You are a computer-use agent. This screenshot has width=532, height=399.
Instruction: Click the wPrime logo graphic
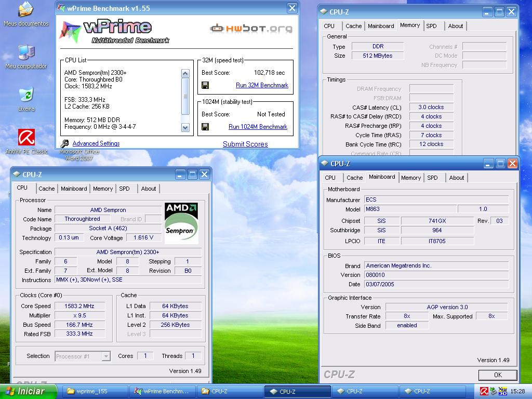pyautogui.click(x=114, y=32)
